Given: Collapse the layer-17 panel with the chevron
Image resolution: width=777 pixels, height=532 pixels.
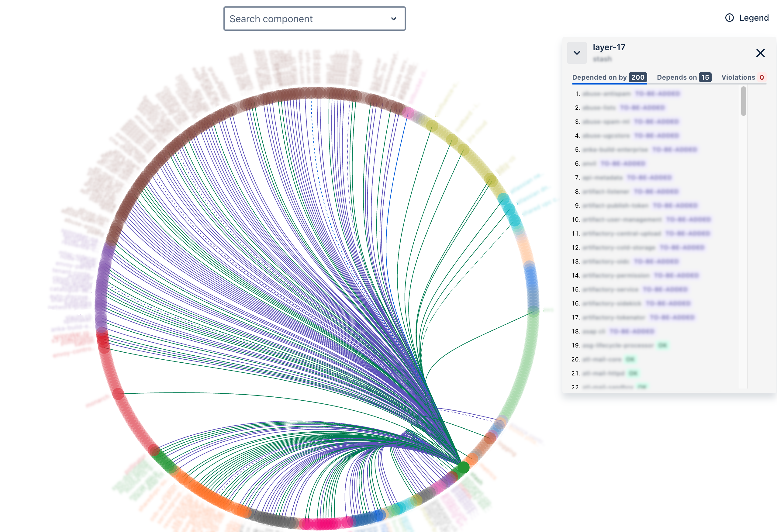Looking at the screenshot, I should pos(577,53).
